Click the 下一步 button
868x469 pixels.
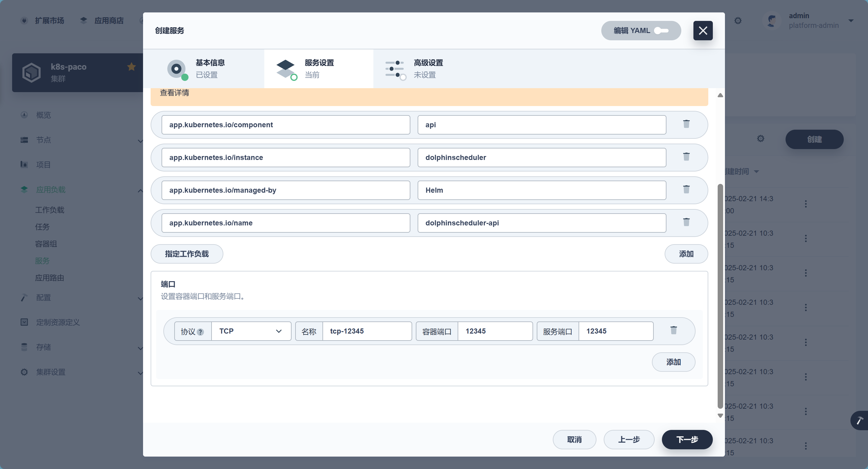tap(687, 439)
